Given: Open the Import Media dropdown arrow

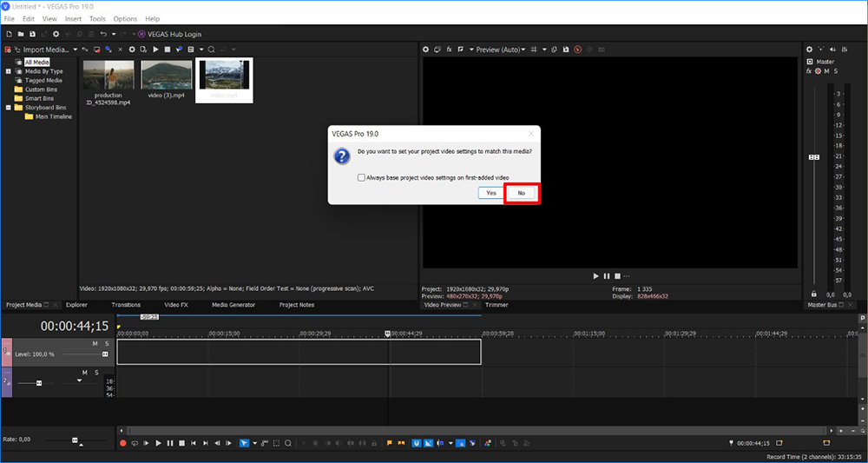Looking at the screenshot, I should click(x=75, y=50).
